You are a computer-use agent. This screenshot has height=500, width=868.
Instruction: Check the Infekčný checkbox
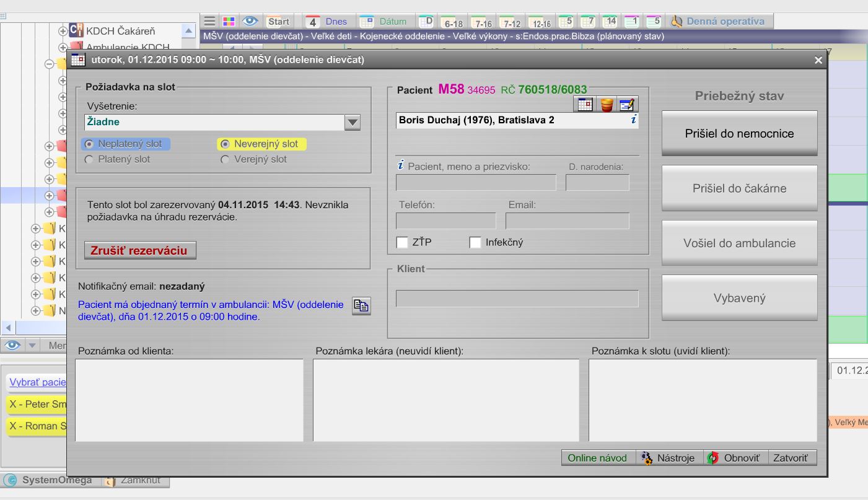pos(475,243)
